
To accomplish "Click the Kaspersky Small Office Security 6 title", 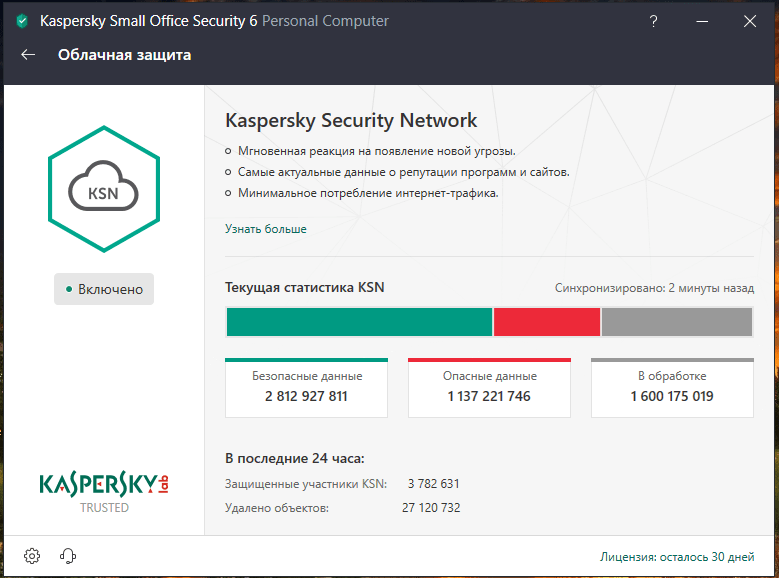I will (x=149, y=21).
